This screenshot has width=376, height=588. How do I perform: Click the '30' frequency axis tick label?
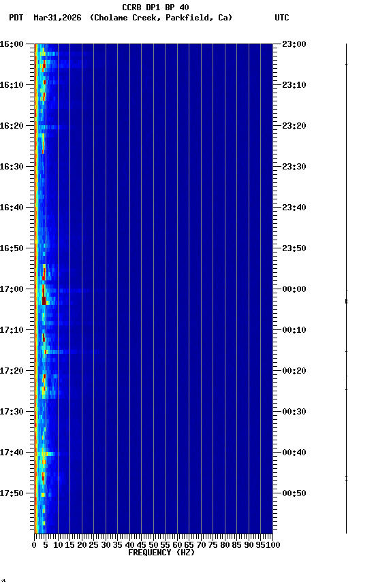[106, 546]
